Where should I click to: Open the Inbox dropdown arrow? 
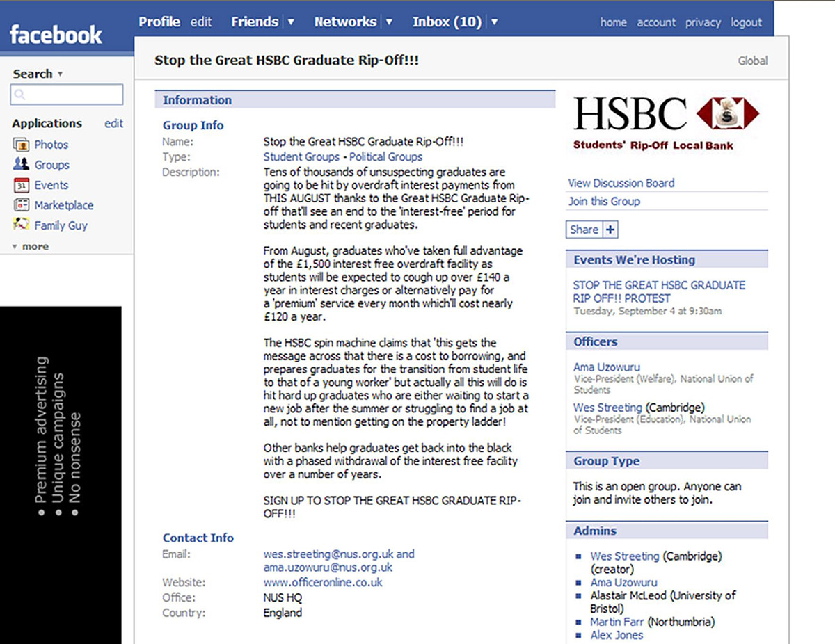coord(494,22)
